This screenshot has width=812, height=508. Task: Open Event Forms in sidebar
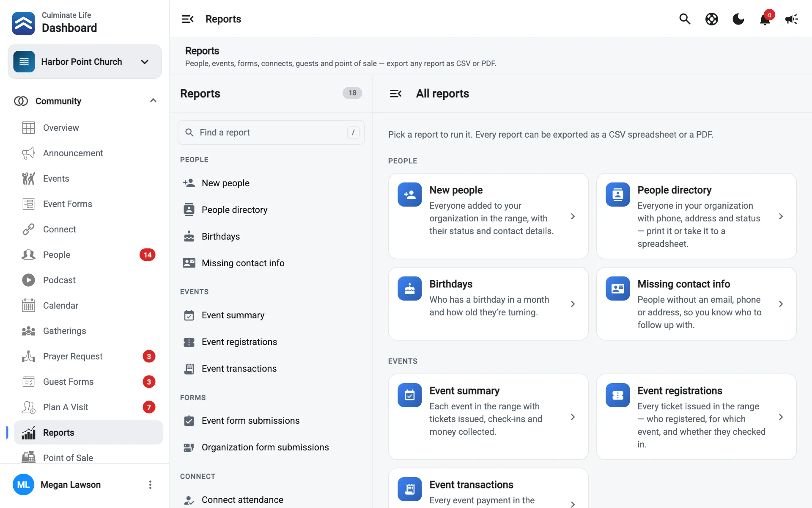[x=88, y=204]
